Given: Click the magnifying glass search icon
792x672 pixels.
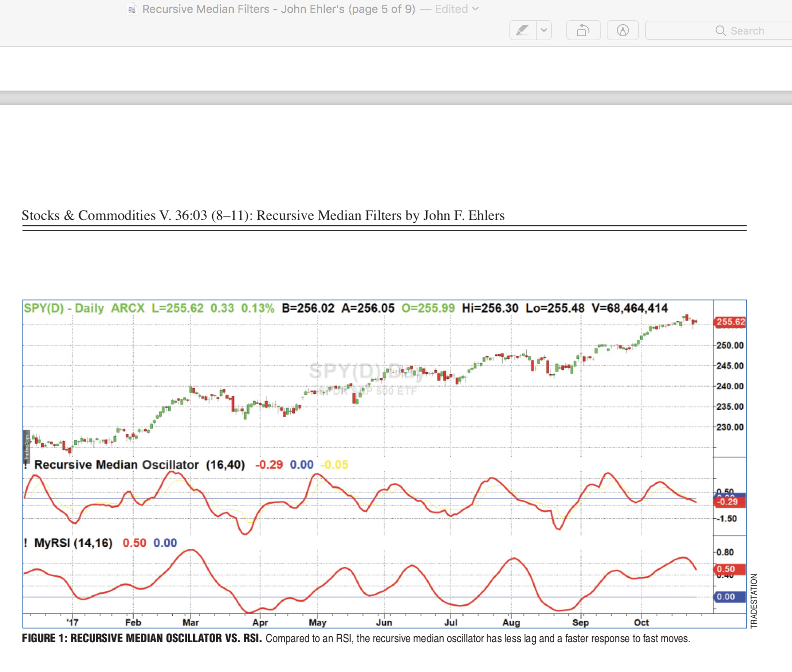Looking at the screenshot, I should pos(720,31).
